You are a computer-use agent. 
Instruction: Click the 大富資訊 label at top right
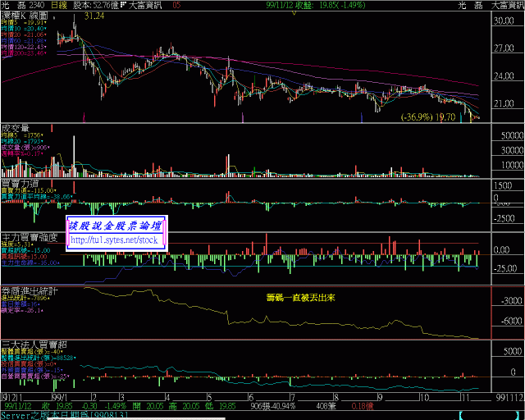point(507,5)
